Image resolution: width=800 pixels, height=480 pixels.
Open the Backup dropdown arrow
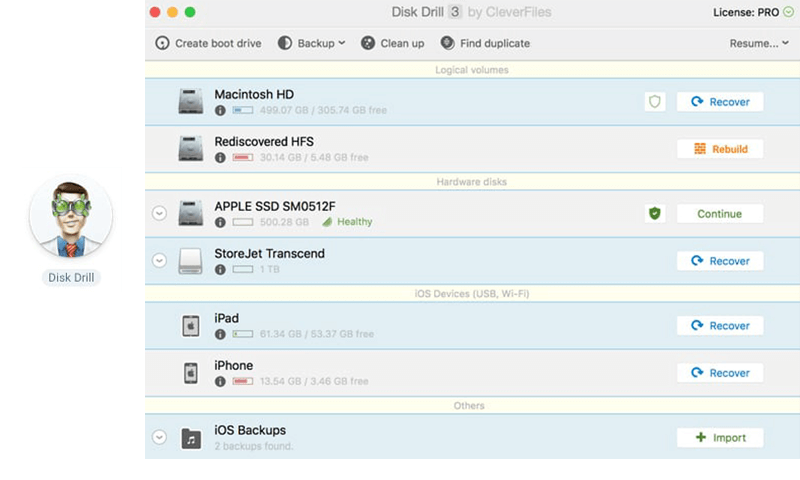click(342, 43)
